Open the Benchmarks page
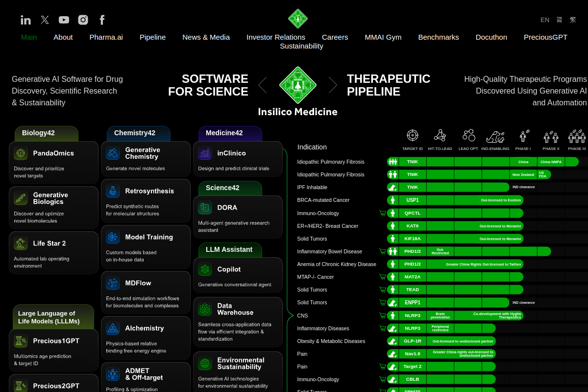Screen dimensions: 588x392 tap(439, 37)
